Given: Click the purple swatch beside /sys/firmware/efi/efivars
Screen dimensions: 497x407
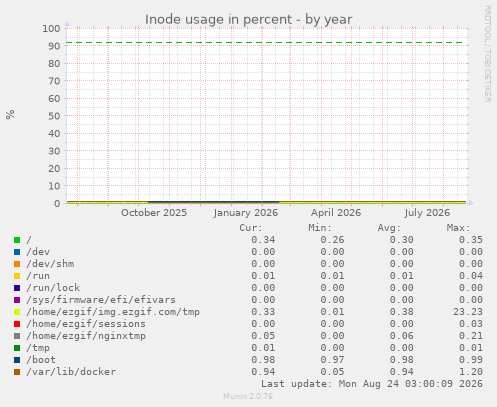Looking at the screenshot, I should click(17, 300).
